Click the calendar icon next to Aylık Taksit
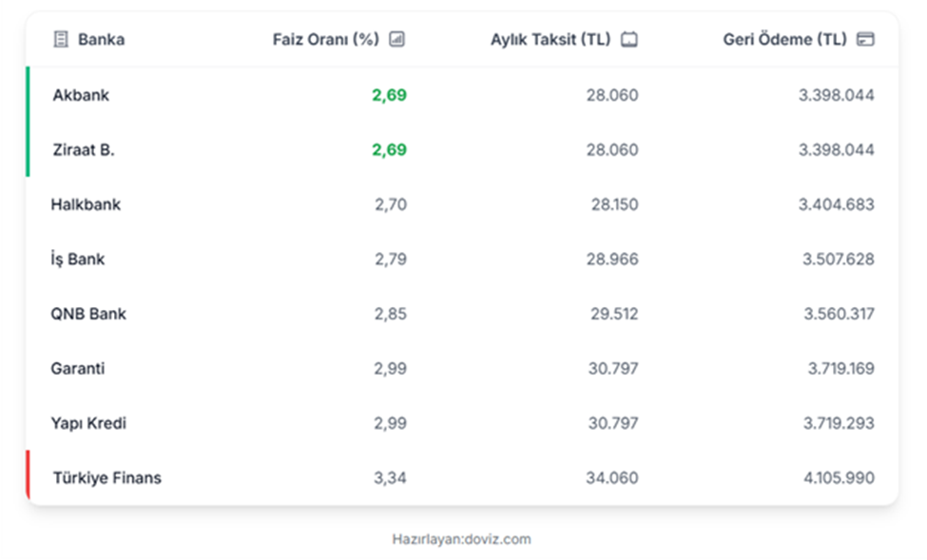Image resolution: width=927 pixels, height=560 pixels. click(629, 39)
